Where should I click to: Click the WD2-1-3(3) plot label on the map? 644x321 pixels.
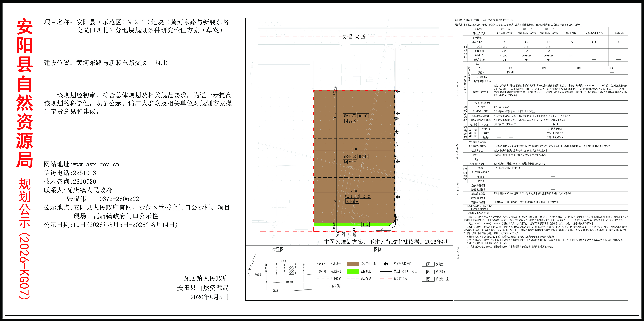click(x=350, y=116)
